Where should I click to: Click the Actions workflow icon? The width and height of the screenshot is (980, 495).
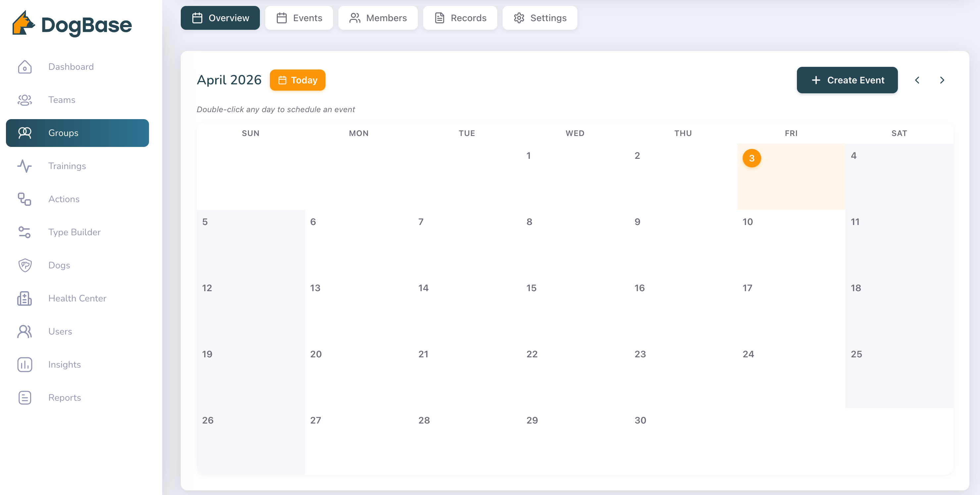pyautogui.click(x=25, y=199)
